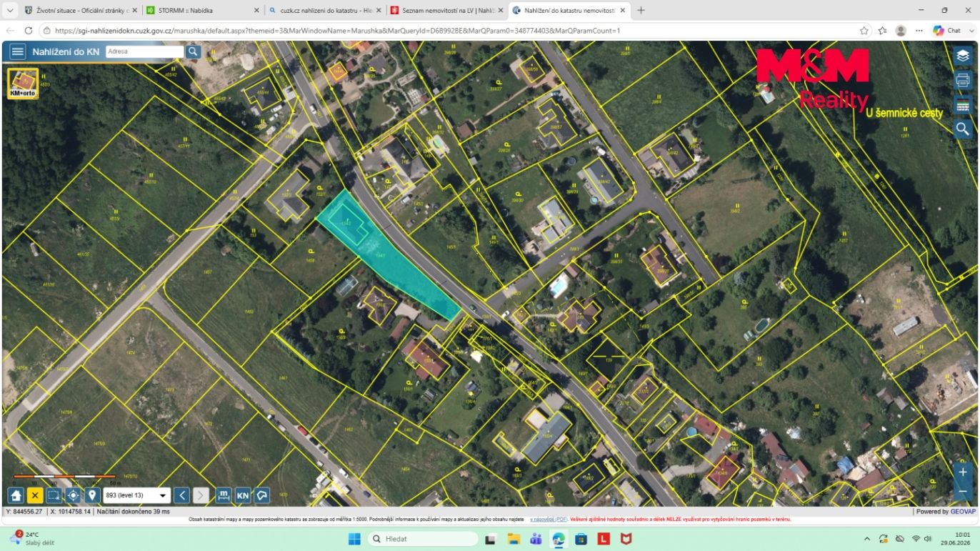Open Microsoft Store from the taskbar
980x551 pixels.
581,538
